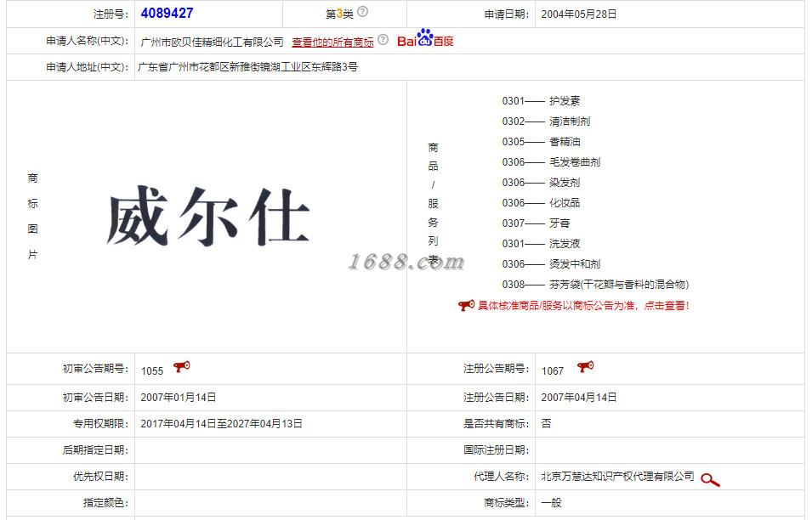Click the 申请人地址(中文) label
Viewport: 812px width, 520px height.
(88, 67)
